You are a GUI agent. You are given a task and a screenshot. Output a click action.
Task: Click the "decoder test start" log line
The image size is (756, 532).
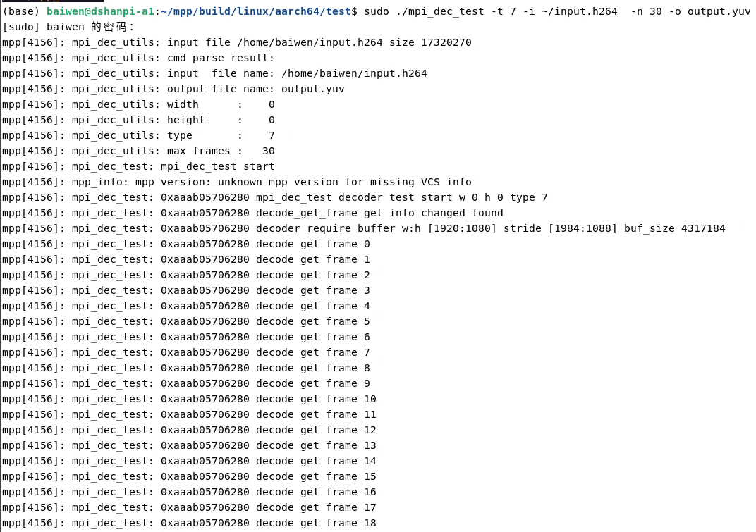coord(275,197)
